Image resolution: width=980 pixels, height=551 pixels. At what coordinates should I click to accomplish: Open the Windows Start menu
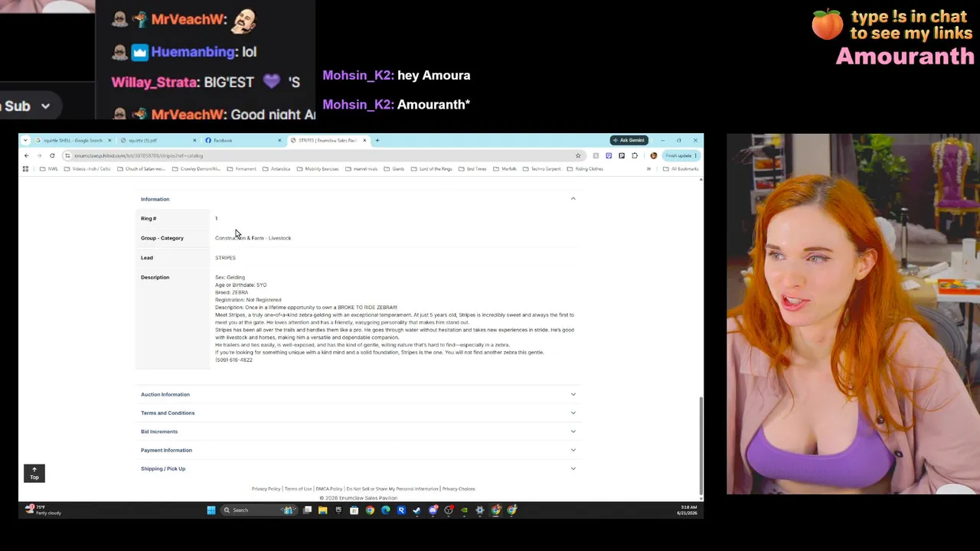point(211,510)
